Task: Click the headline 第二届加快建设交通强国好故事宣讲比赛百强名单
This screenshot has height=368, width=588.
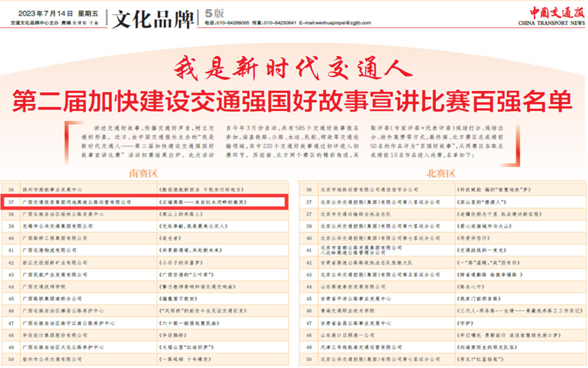Action: [x=292, y=101]
